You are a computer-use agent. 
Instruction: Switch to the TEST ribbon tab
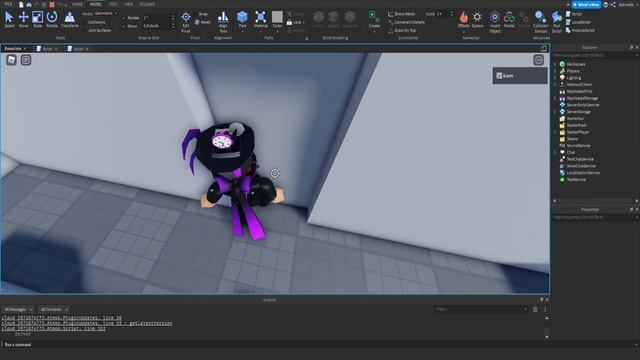click(113, 4)
